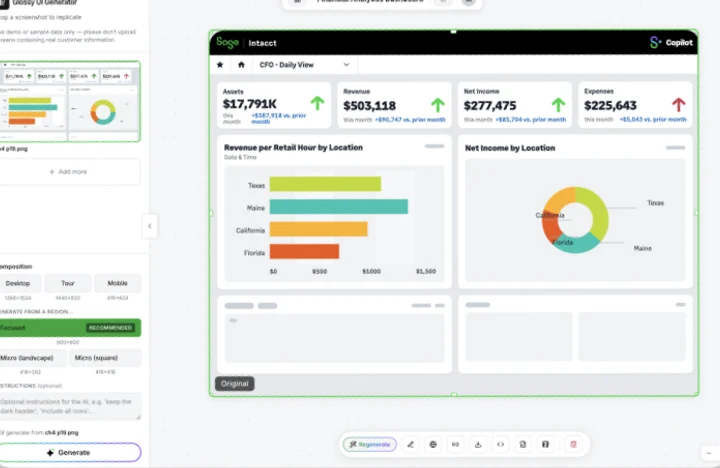Viewport: 720px width, 468px height.
Task: Click the Texas yellow-green bar
Action: [325, 184]
